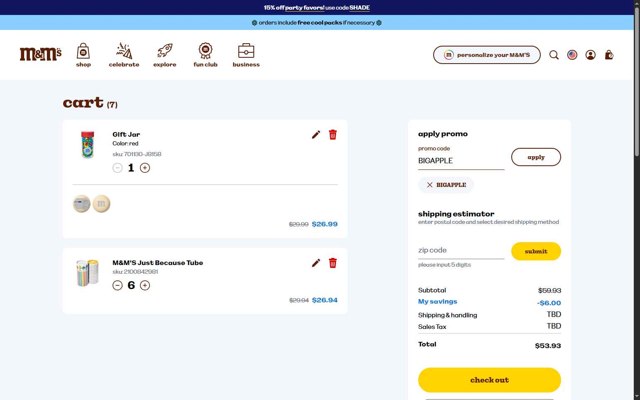
Task: Open the fun club menu
Action: (205, 55)
